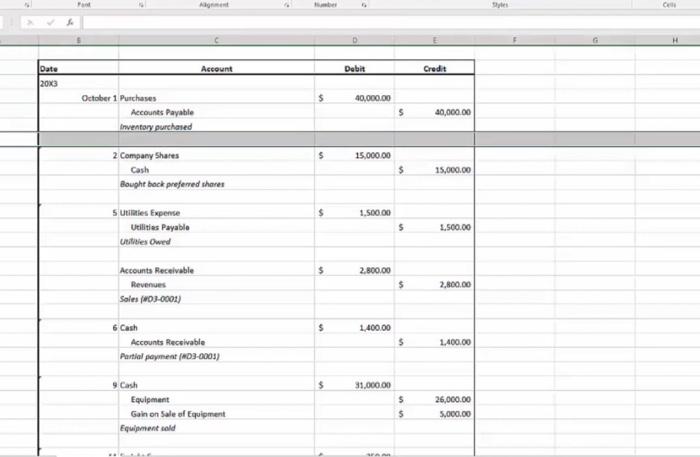Select Accounts Receivable debit entry cell
Screen dimensions: 700x457
[x=217, y=270]
